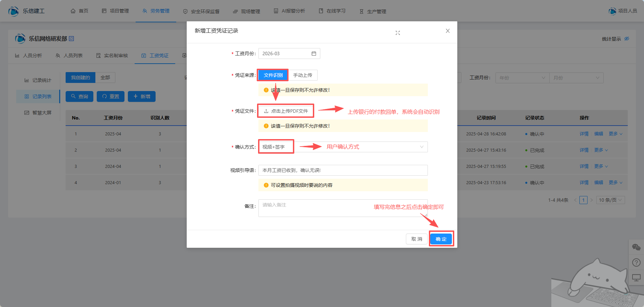
Task: Toggle the 统计显示 eye icon
Action: coord(626,39)
